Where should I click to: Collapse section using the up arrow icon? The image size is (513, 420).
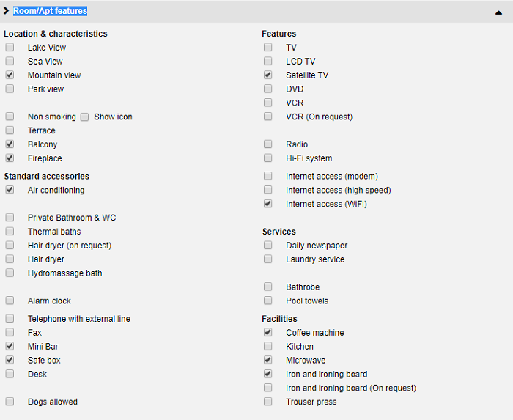point(498,12)
